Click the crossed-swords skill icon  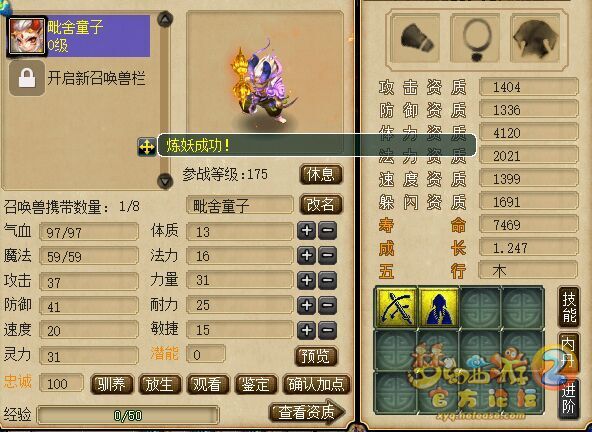click(396, 307)
